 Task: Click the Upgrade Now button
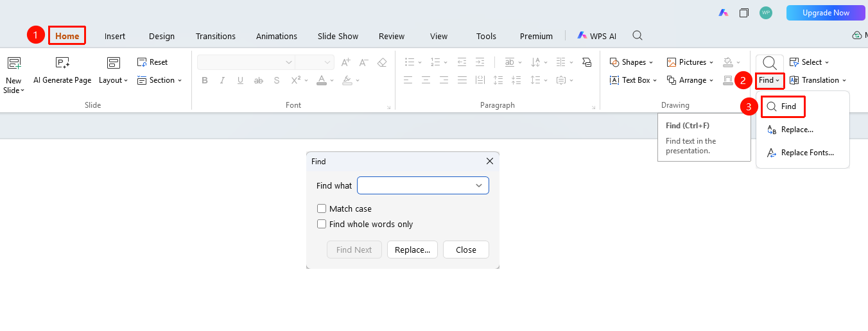[826, 13]
